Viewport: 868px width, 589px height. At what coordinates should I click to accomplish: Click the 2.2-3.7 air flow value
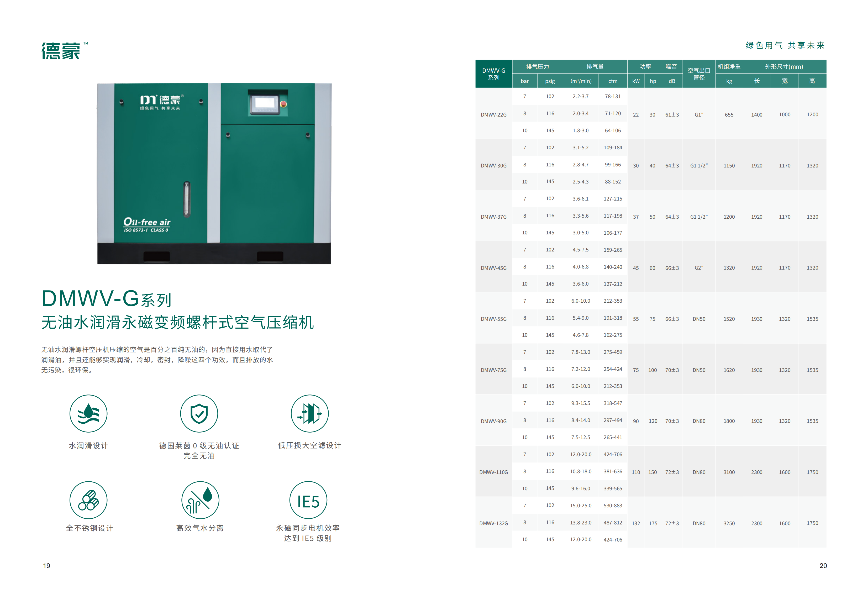point(580,96)
